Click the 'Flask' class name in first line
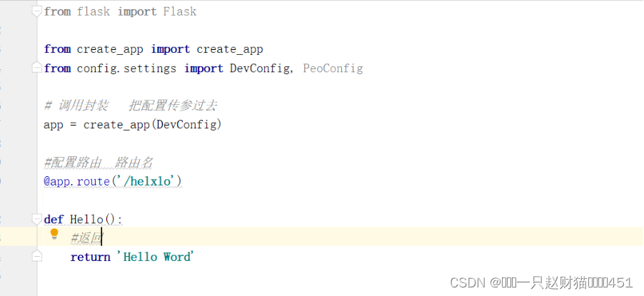644x296 pixels. point(180,11)
